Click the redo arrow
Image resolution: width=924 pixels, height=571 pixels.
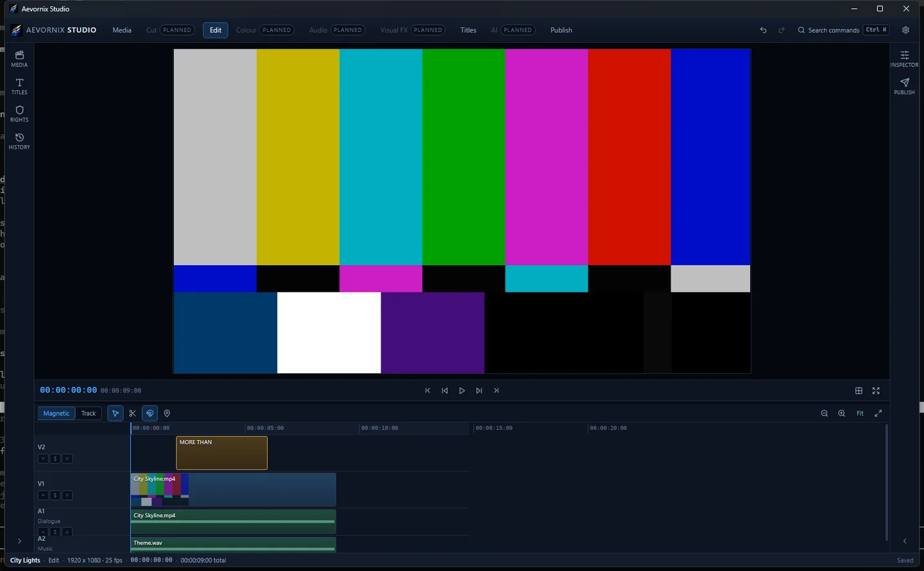[x=782, y=30]
